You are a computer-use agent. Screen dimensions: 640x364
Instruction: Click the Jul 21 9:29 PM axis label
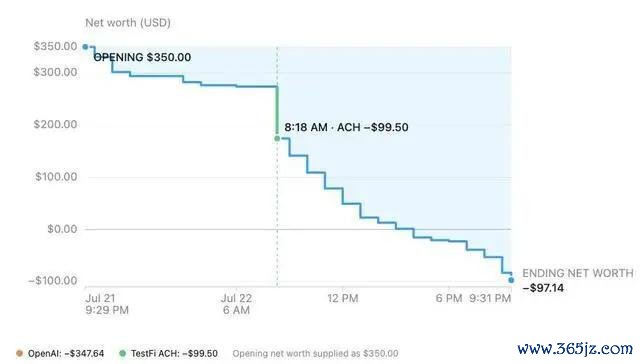point(107,304)
